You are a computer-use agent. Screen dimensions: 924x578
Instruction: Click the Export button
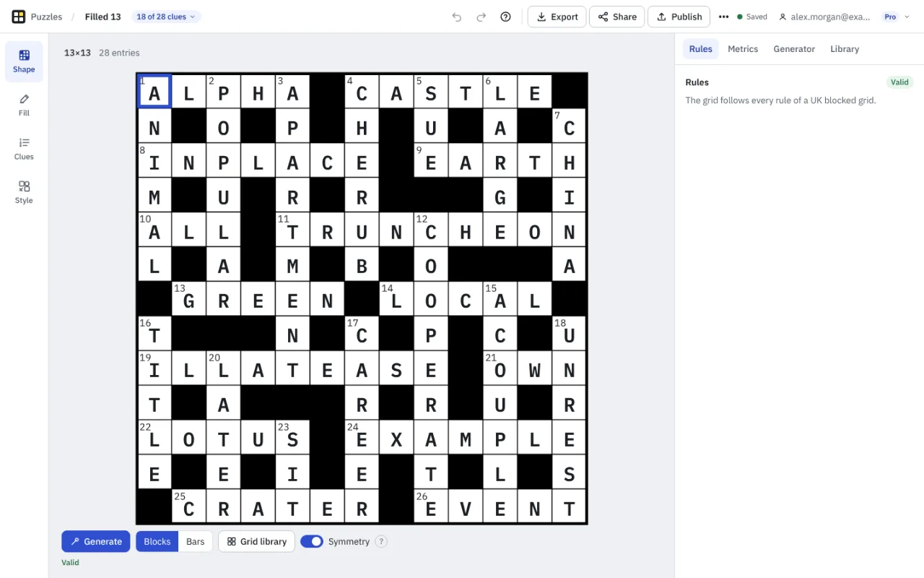(x=557, y=17)
